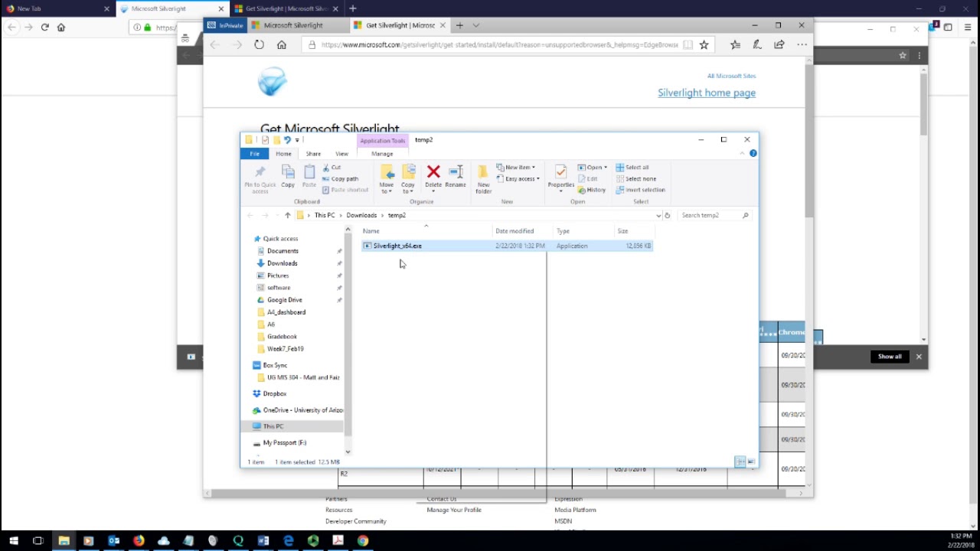Screen dimensions: 980x551
Task: Click Developer Community footer link
Action: [x=356, y=521]
